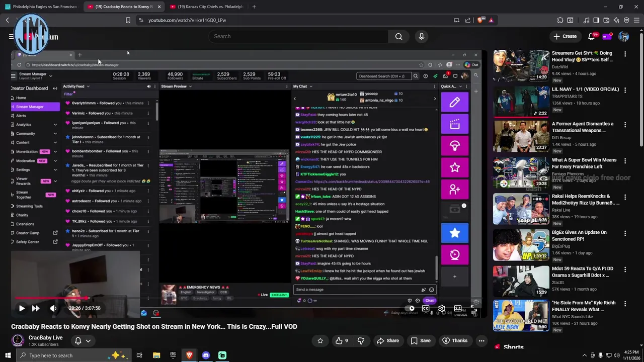Send Thanks to the creator
Viewport: 644px width, 362px height.
455,340
